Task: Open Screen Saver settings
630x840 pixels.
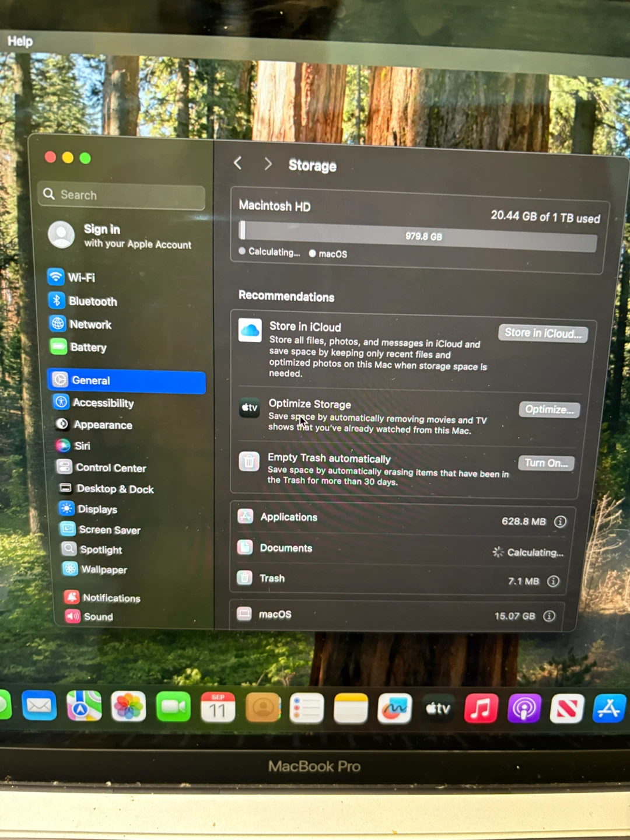Action: 100,530
